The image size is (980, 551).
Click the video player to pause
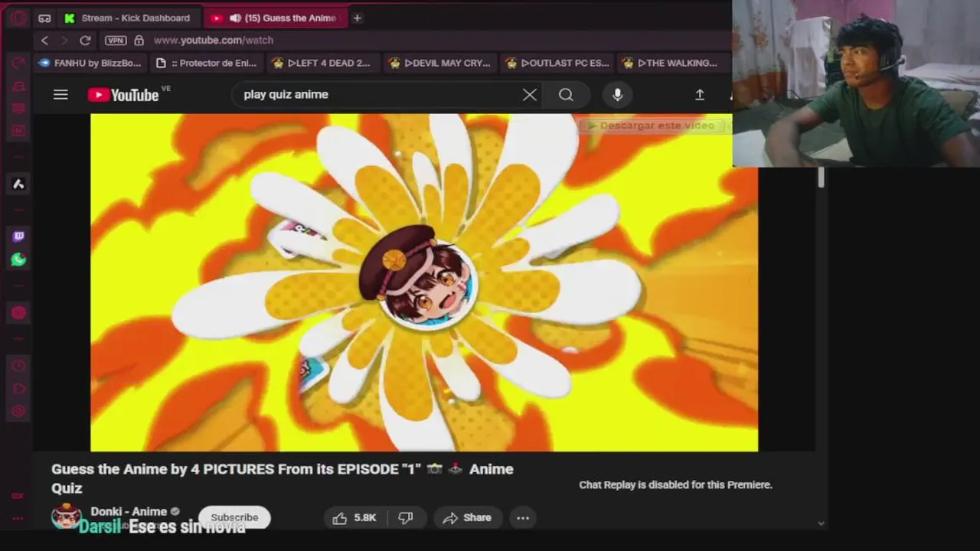tap(424, 282)
